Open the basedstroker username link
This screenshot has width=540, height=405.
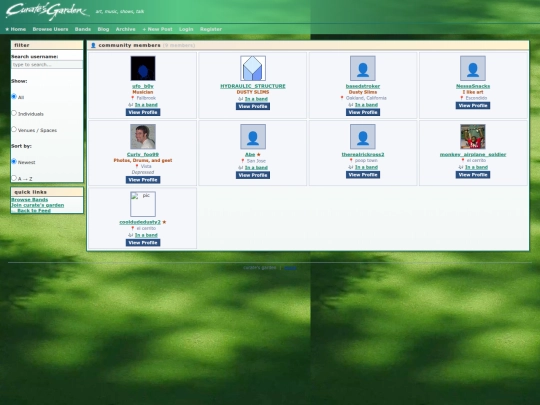[363, 86]
